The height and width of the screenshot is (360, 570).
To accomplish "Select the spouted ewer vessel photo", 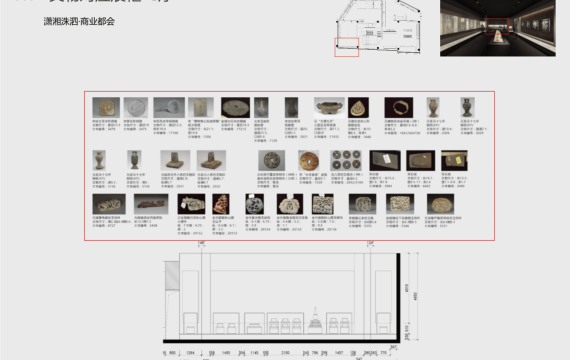I will pos(261,107).
